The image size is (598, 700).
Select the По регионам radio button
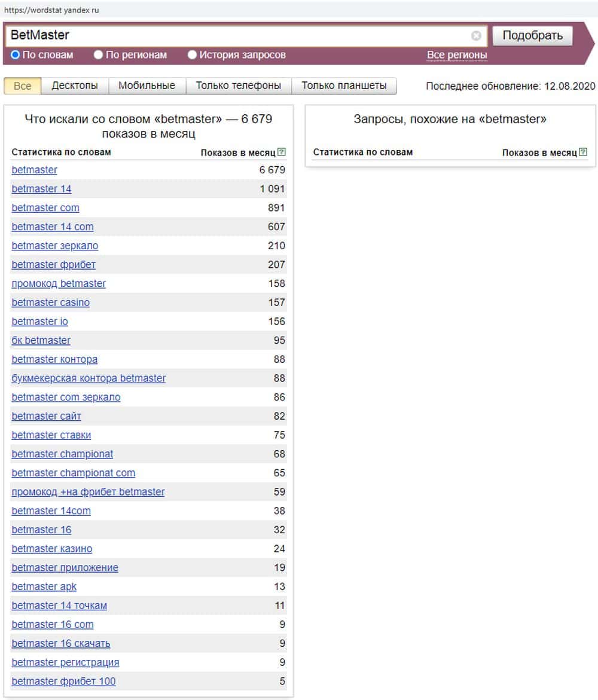(98, 55)
